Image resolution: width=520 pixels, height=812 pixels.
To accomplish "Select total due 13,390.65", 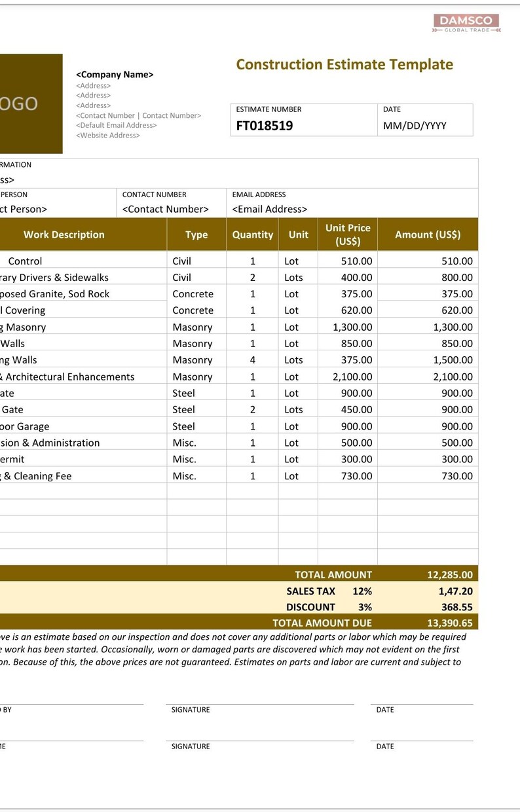I will click(449, 623).
